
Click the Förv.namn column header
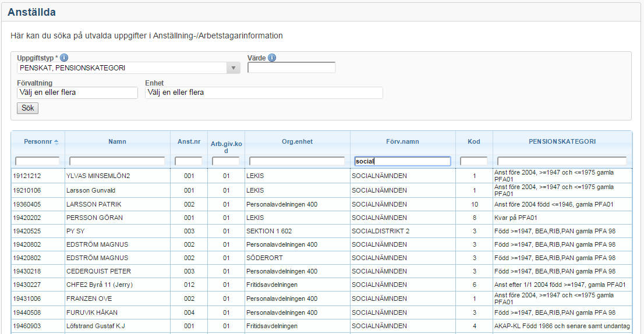coord(402,141)
